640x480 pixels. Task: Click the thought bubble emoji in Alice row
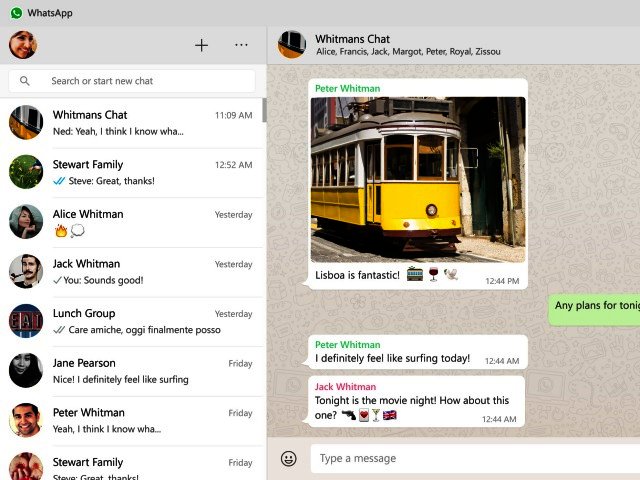tap(78, 231)
